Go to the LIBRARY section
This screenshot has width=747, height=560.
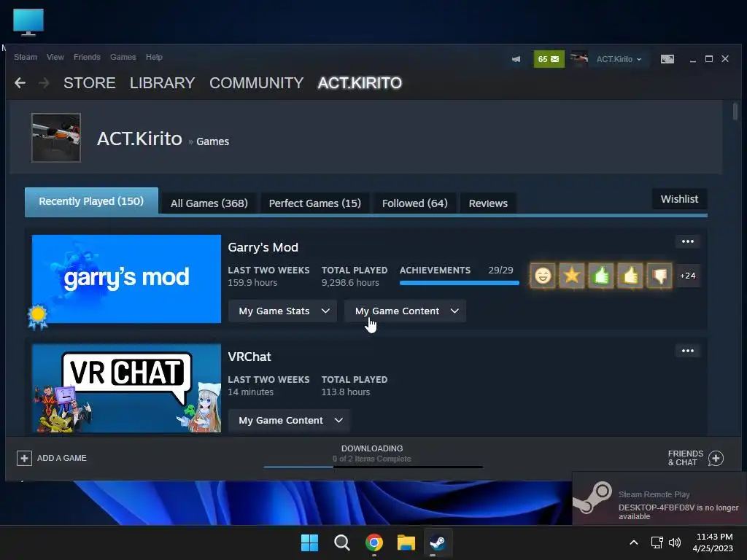click(x=163, y=83)
